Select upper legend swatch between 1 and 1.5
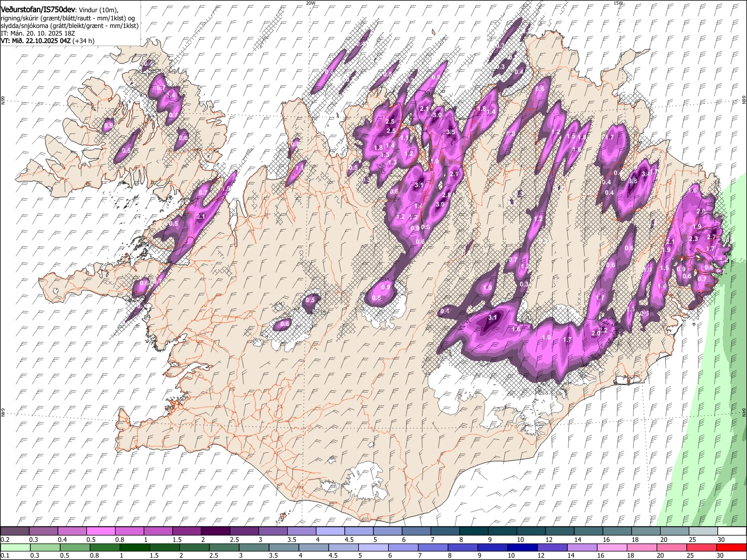This screenshot has width=747, height=560. pyautogui.click(x=158, y=531)
